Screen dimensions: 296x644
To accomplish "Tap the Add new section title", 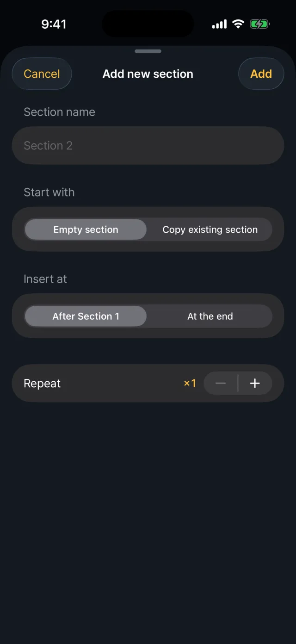I will coord(148,74).
